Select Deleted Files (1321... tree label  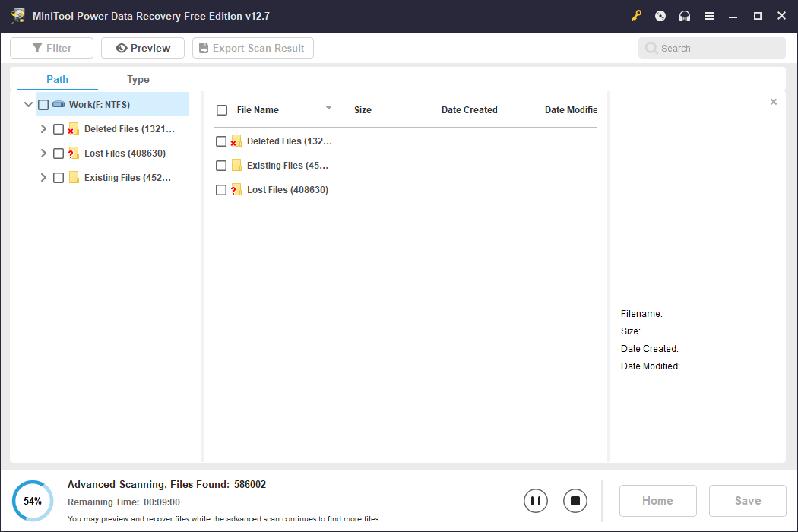click(x=129, y=128)
